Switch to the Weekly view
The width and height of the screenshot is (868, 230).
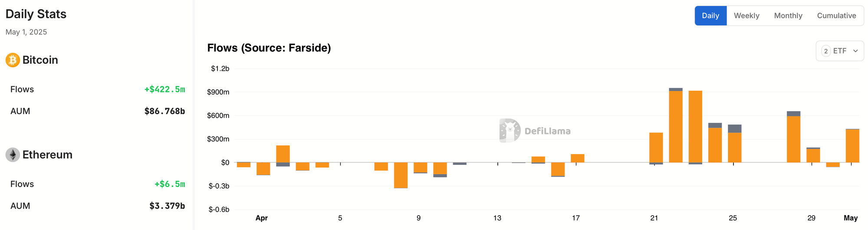[746, 16]
